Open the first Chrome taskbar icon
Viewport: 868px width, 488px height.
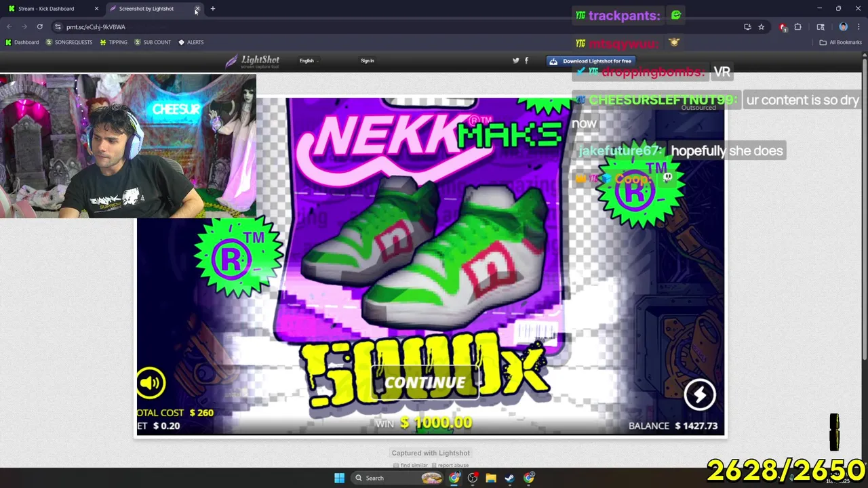(454, 478)
